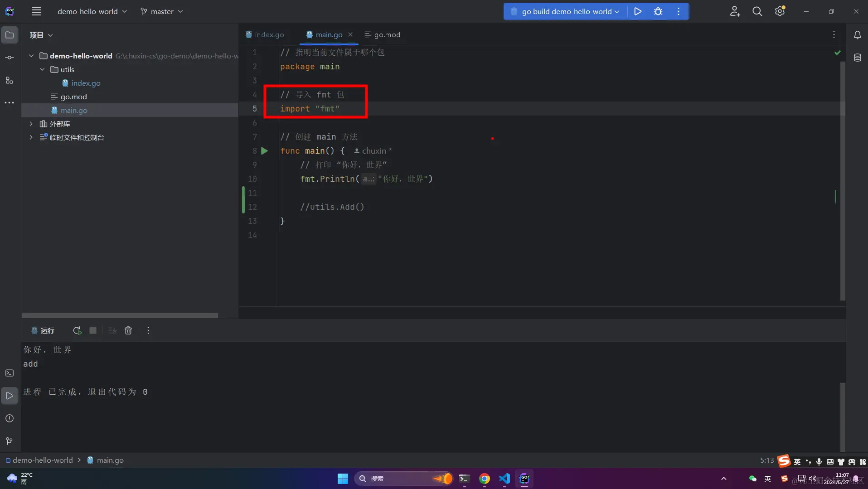
Task: Open run configuration dropdown
Action: click(566, 11)
